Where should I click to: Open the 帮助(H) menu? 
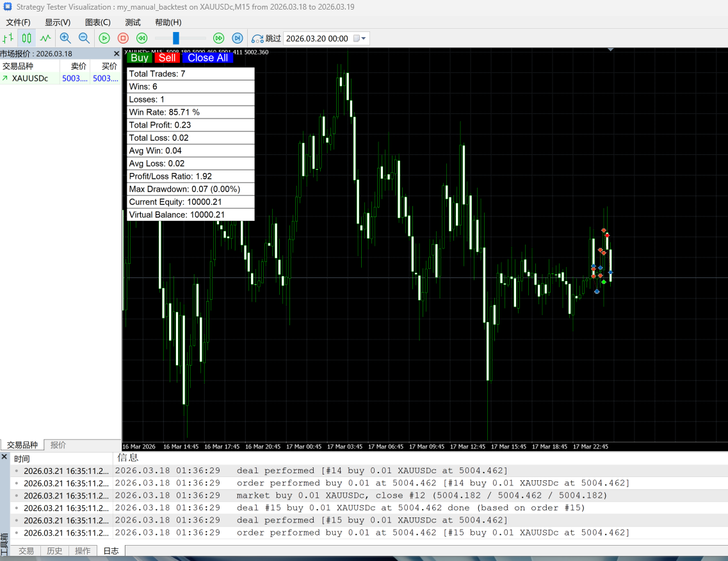click(168, 22)
